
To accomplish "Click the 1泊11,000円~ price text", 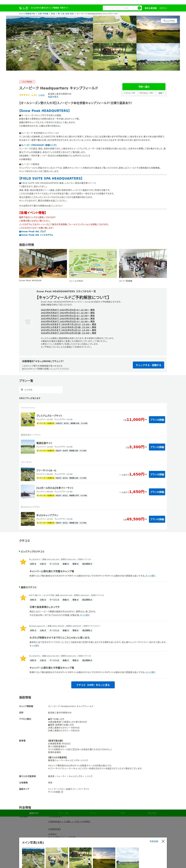I will (135, 420).
